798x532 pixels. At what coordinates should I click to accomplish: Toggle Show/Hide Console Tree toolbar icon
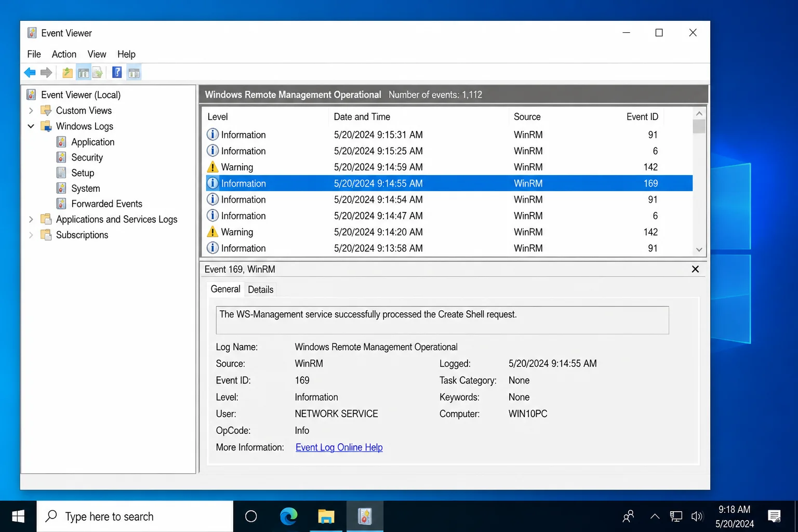[x=83, y=73]
